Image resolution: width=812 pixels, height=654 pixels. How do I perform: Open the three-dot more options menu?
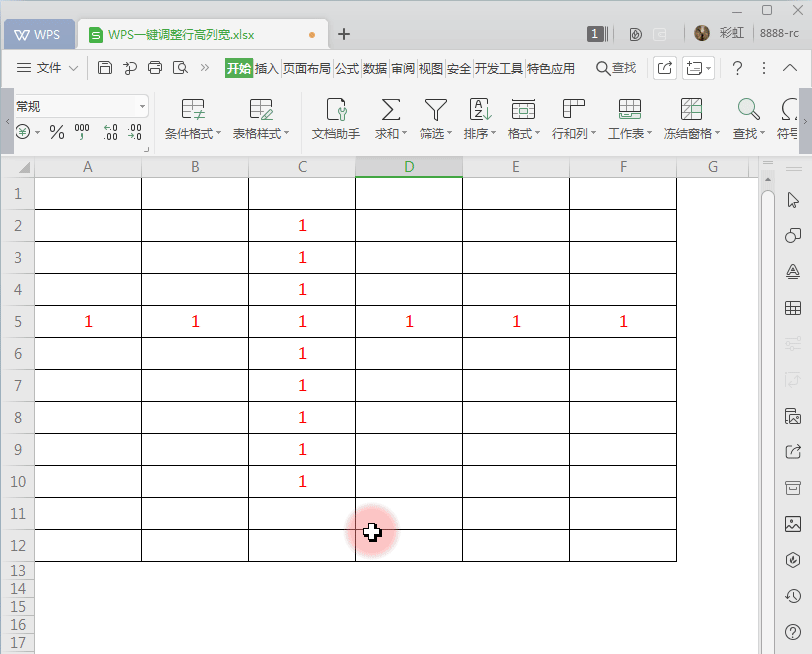click(764, 68)
